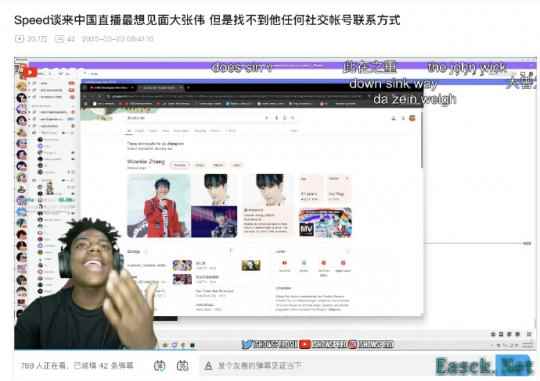This screenshot has width=540, height=381.
Task: Toggle the danmaku display switch icon
Action: [x=159, y=365]
